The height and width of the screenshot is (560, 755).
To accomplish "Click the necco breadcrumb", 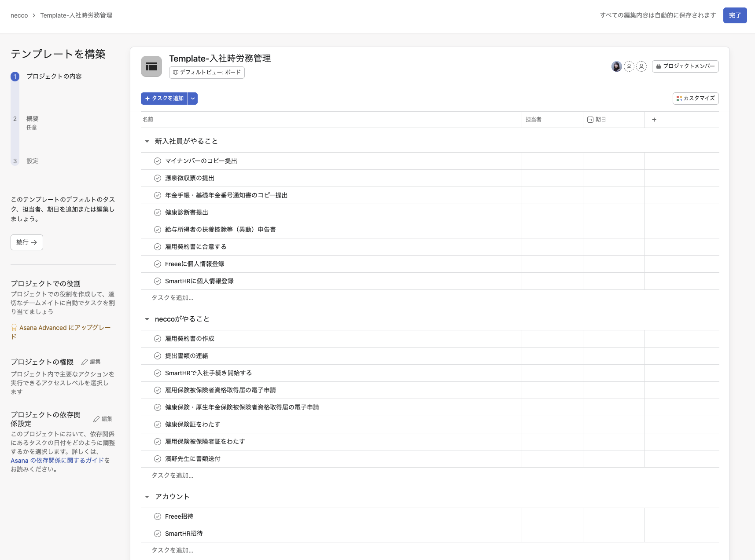I will (x=19, y=15).
